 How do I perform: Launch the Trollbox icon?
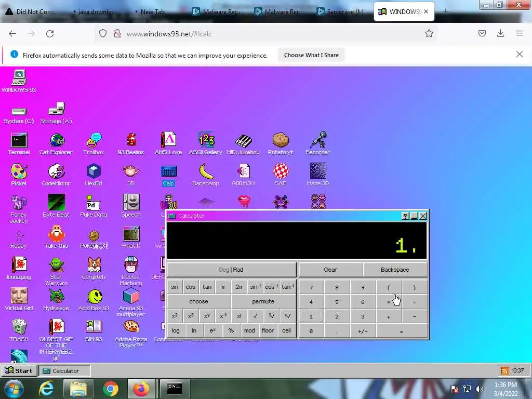point(94,144)
